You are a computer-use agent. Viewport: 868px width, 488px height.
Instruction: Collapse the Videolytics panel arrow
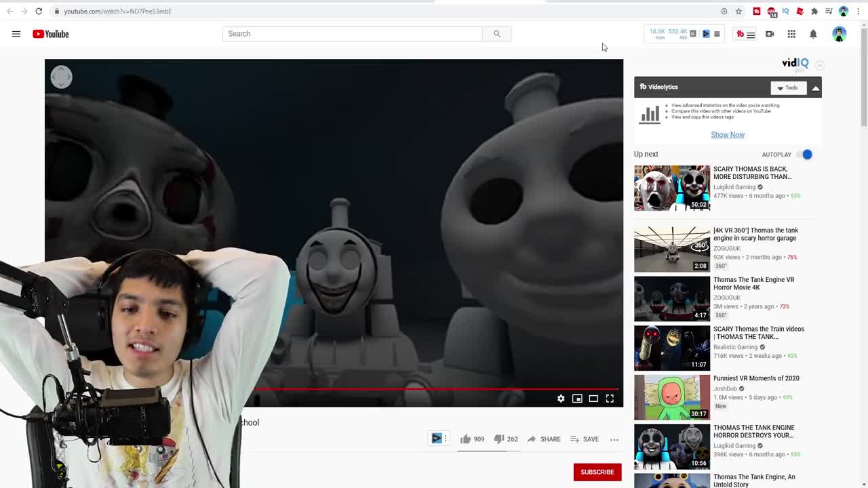[815, 87]
